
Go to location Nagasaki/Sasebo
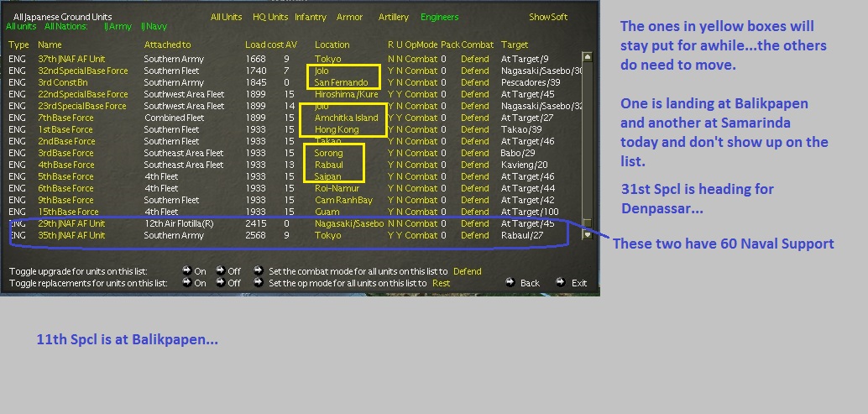pyautogui.click(x=349, y=223)
